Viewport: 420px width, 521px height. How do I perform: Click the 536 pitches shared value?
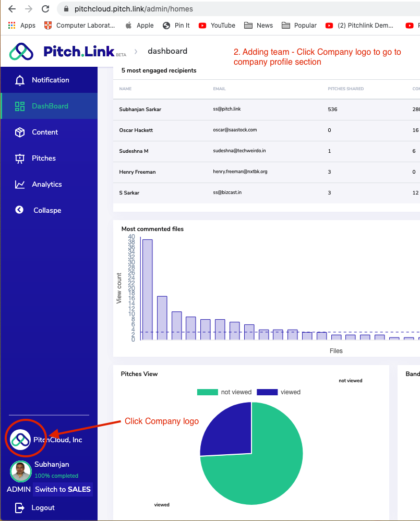tap(333, 110)
